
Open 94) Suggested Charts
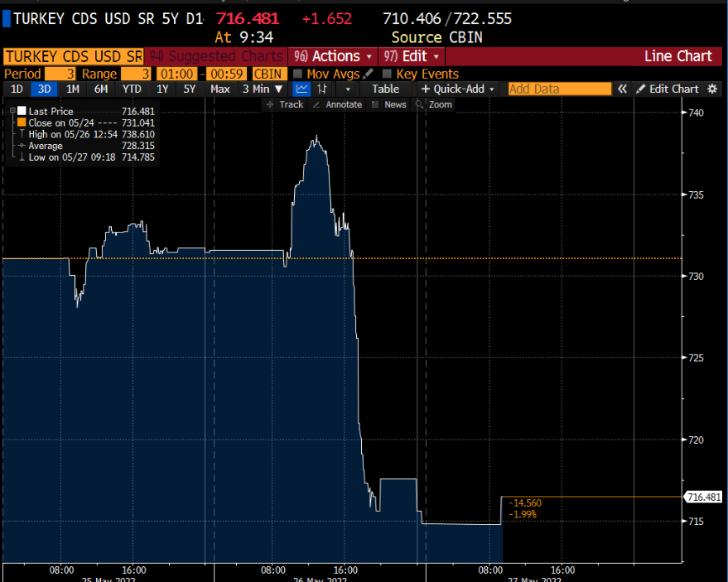(216, 56)
